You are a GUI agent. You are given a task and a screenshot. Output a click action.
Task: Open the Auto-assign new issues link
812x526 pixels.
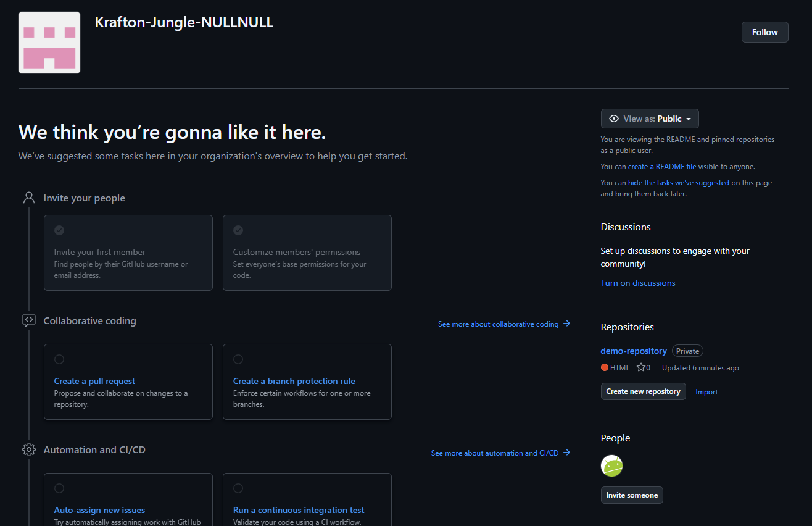click(99, 510)
